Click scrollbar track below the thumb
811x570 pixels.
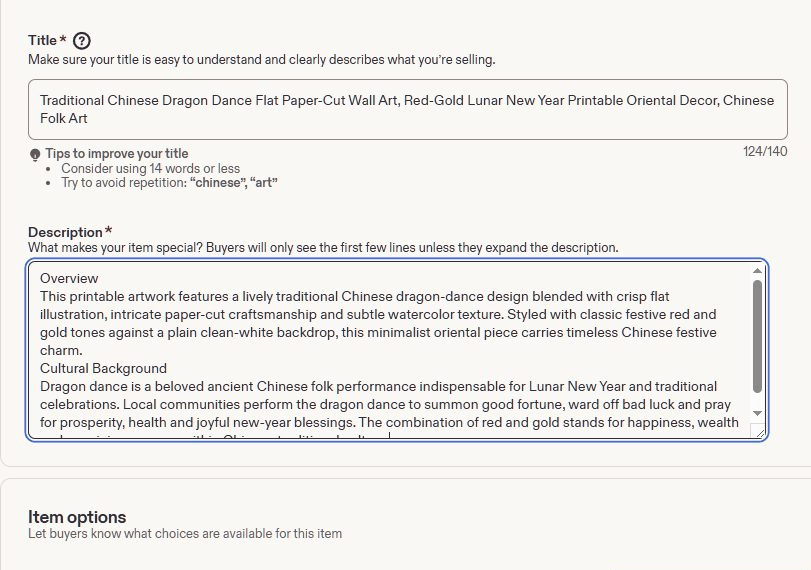pyautogui.click(x=757, y=400)
